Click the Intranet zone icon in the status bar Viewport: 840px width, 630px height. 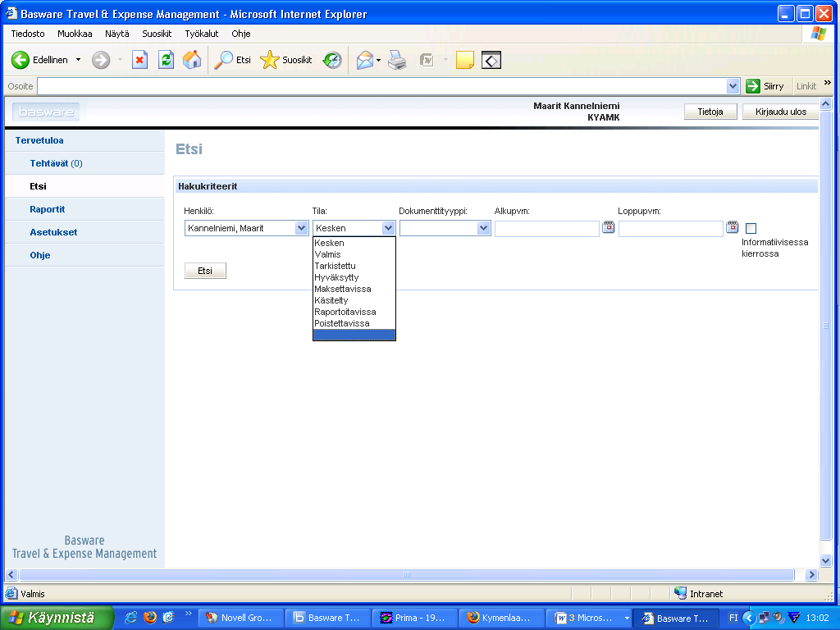point(680,593)
